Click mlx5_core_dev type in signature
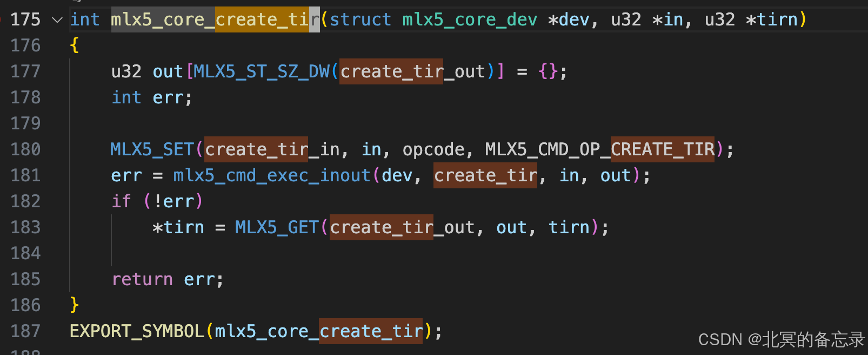 coord(470,20)
